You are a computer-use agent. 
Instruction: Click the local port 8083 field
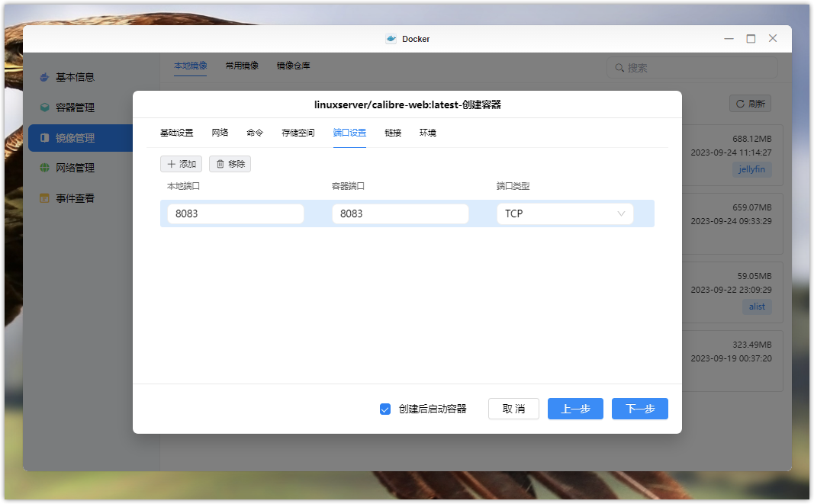pos(236,213)
